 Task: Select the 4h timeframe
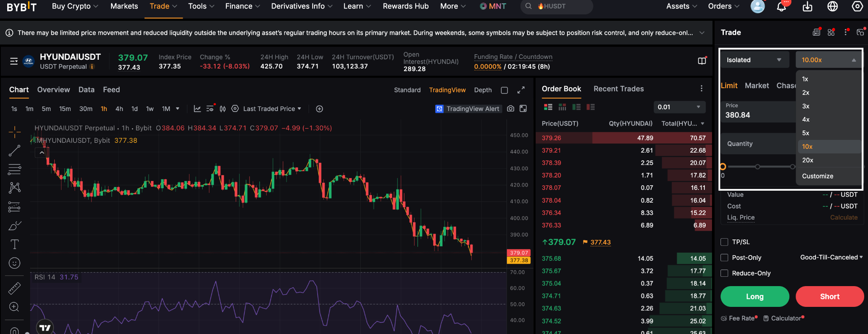[x=119, y=109]
